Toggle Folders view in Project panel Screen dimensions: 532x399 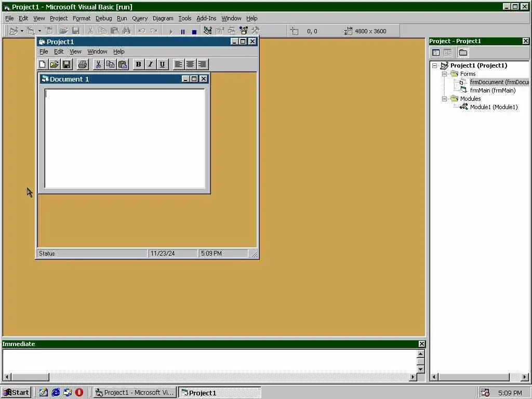click(x=463, y=52)
